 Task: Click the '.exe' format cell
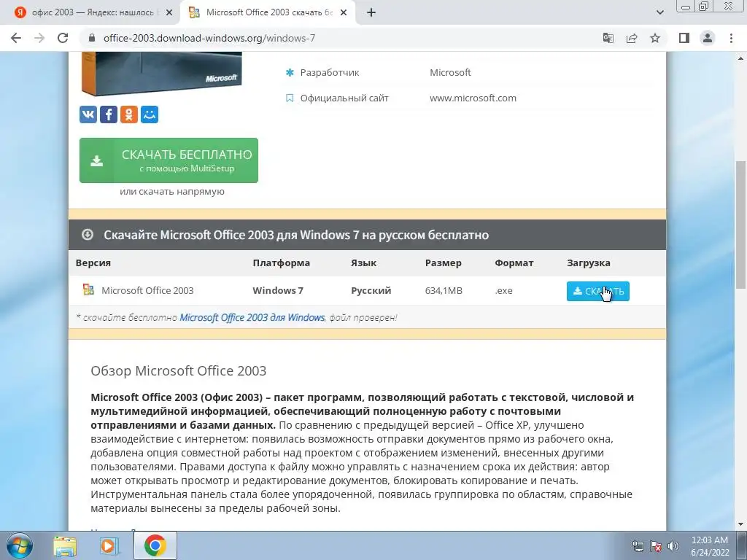coord(503,290)
